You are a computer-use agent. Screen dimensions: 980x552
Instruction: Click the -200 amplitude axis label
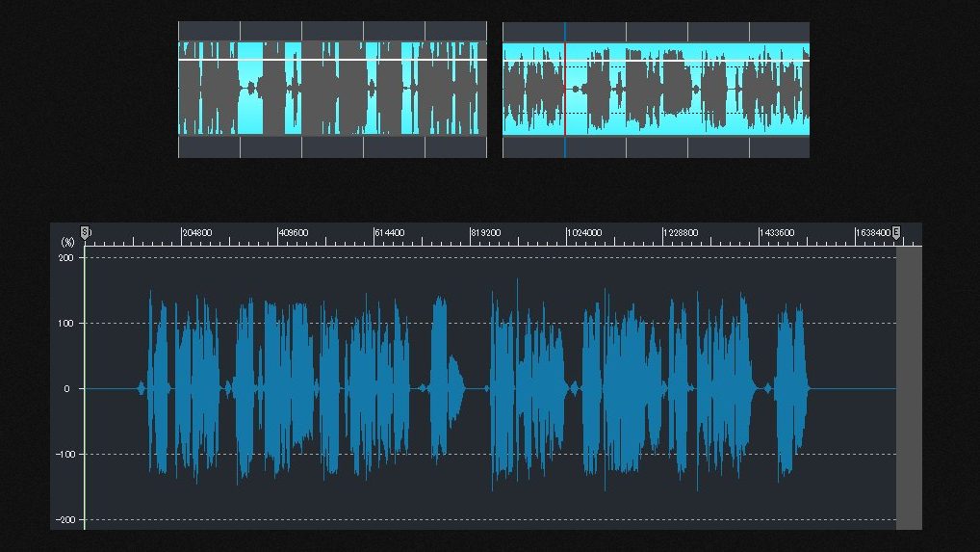coord(64,520)
